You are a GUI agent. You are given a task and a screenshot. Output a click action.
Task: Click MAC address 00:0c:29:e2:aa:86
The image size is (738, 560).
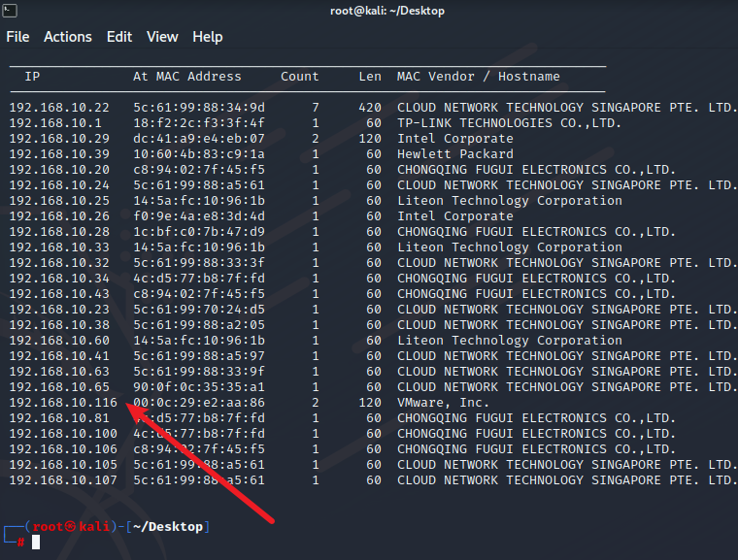(199, 403)
